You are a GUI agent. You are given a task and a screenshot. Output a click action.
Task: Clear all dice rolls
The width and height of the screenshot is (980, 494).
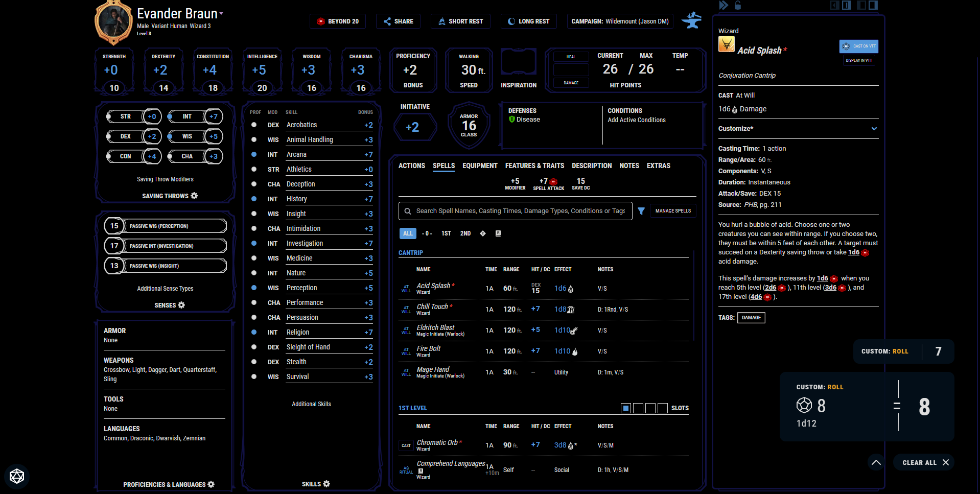click(924, 462)
